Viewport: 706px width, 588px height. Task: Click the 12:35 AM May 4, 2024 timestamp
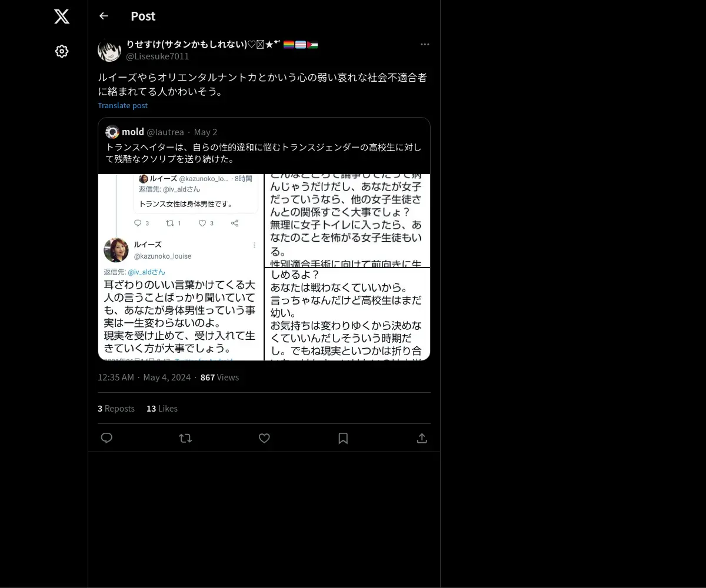pos(144,377)
